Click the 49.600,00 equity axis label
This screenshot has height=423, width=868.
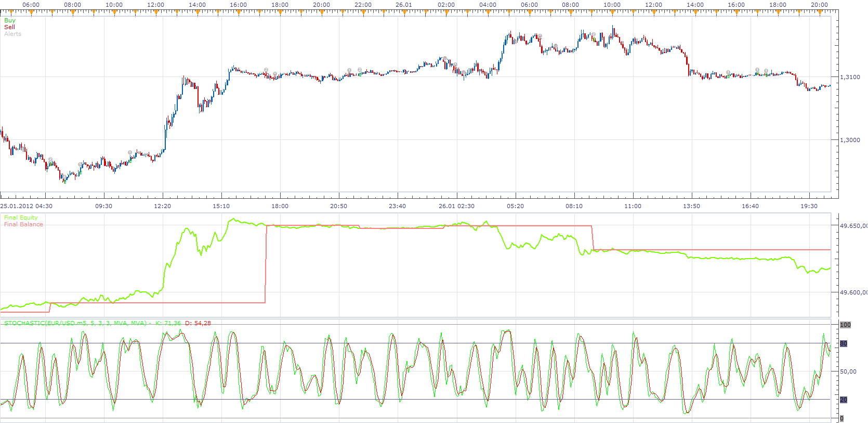[853, 292]
